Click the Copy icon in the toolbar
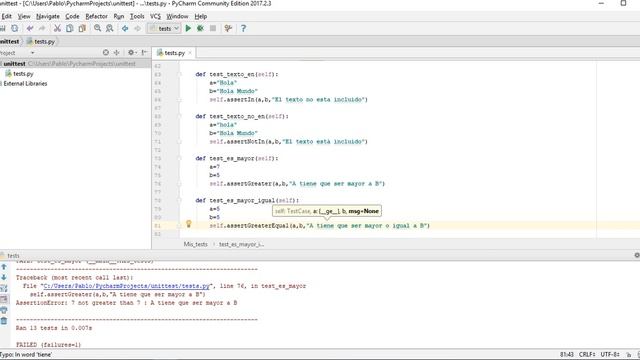This screenshot has height=360, width=640. coord(70,29)
